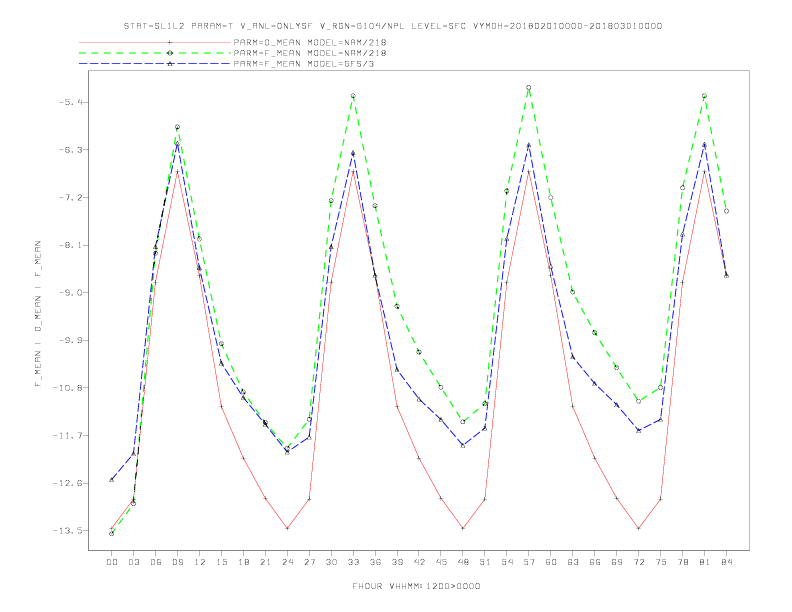Click the triangle marker in the blue legend line
This screenshot has height=612, width=792.
[x=170, y=64]
